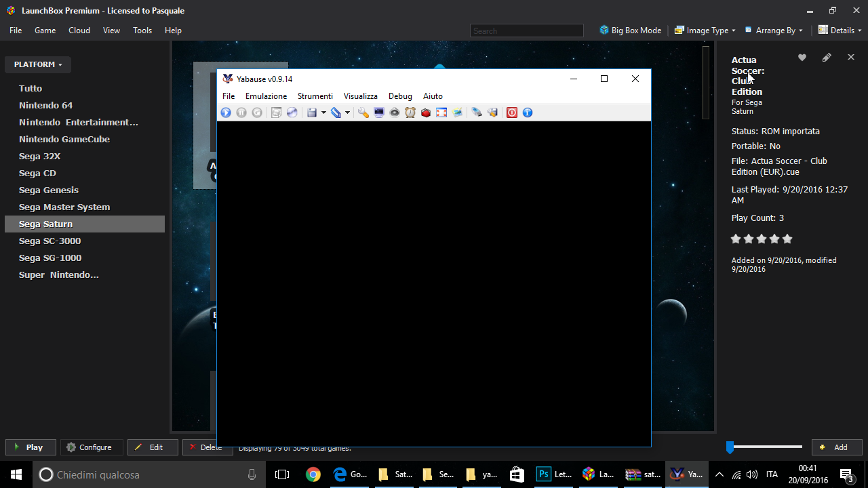This screenshot has height=488, width=868.
Task: Click the Reset emulation icon in Yabause
Action: [257, 113]
